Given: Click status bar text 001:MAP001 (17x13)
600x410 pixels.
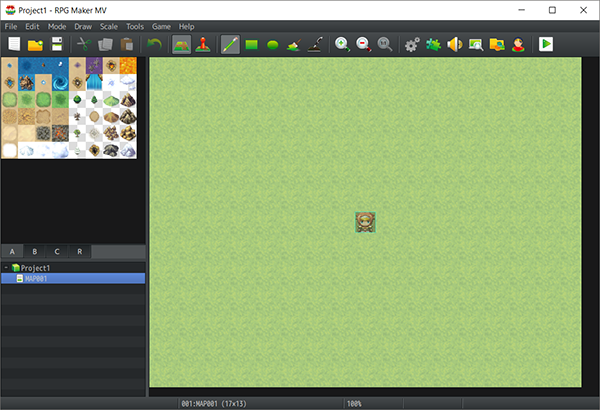Looking at the screenshot, I should click(x=214, y=403).
